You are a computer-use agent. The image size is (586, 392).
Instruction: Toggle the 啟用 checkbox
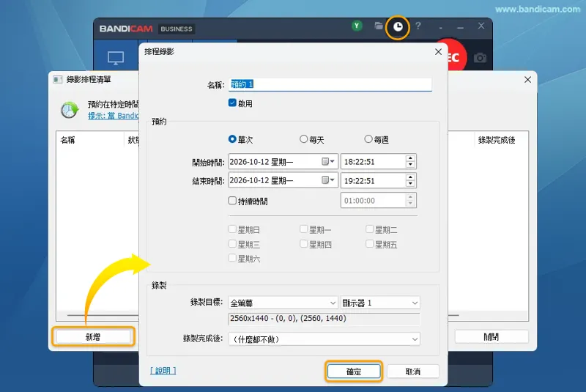point(232,103)
